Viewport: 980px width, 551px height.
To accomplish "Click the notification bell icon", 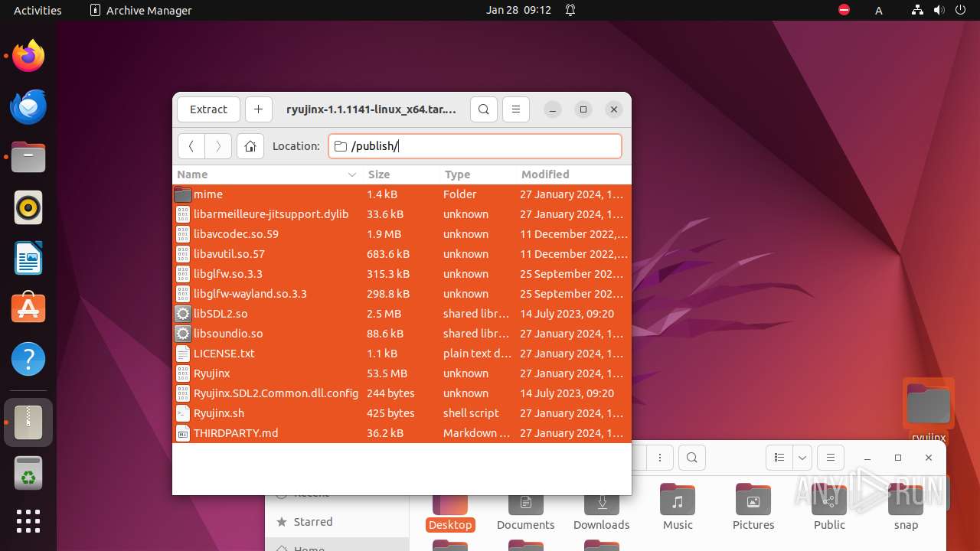I will pos(570,10).
